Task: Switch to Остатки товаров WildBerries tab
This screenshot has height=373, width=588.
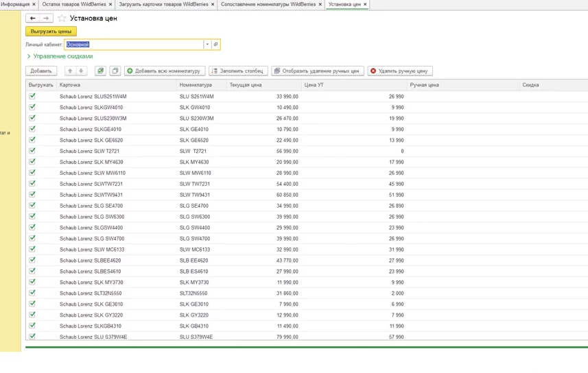Action: point(74,4)
